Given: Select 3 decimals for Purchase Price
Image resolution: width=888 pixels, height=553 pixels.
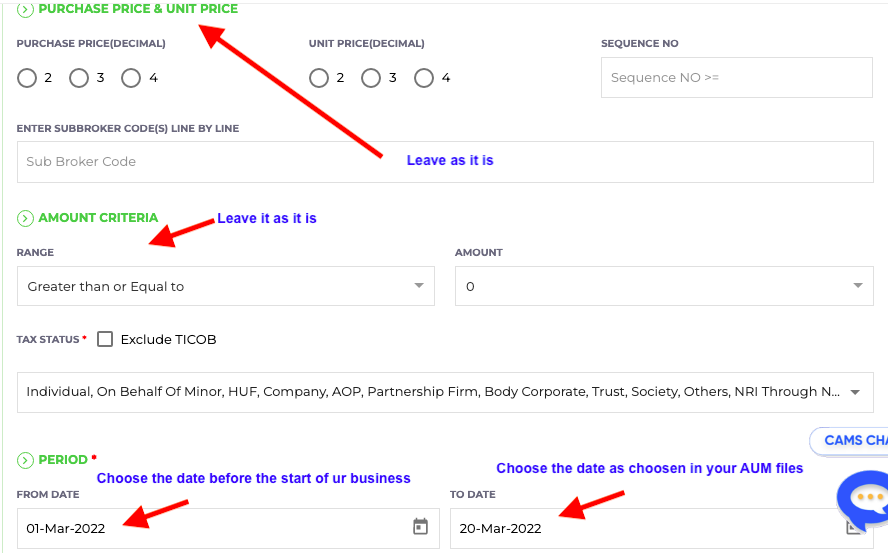Looking at the screenshot, I should tap(79, 78).
